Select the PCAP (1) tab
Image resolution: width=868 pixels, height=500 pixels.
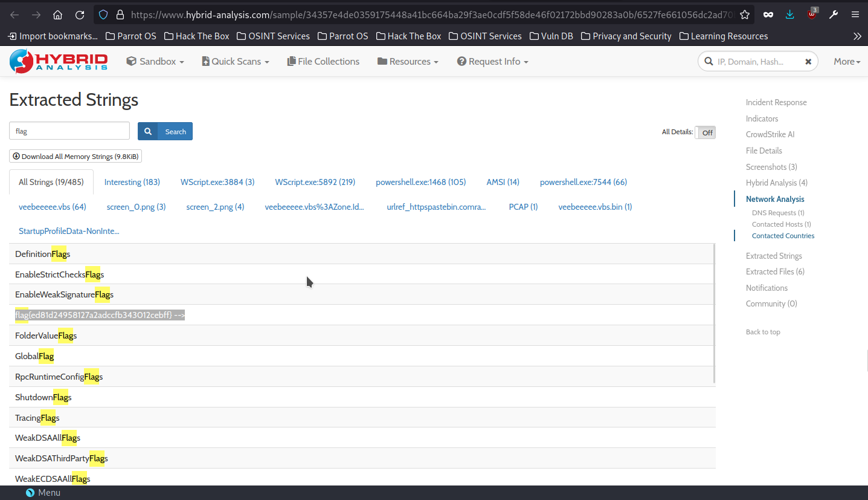pos(524,207)
